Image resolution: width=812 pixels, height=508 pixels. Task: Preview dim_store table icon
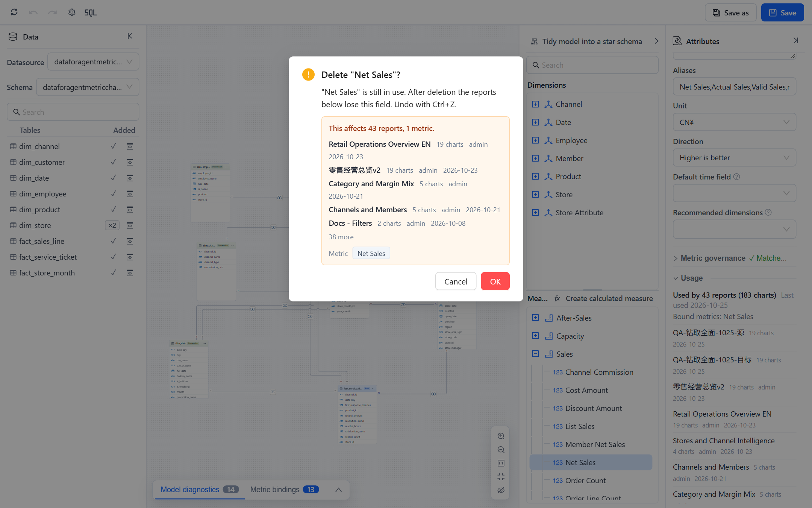pos(130,225)
